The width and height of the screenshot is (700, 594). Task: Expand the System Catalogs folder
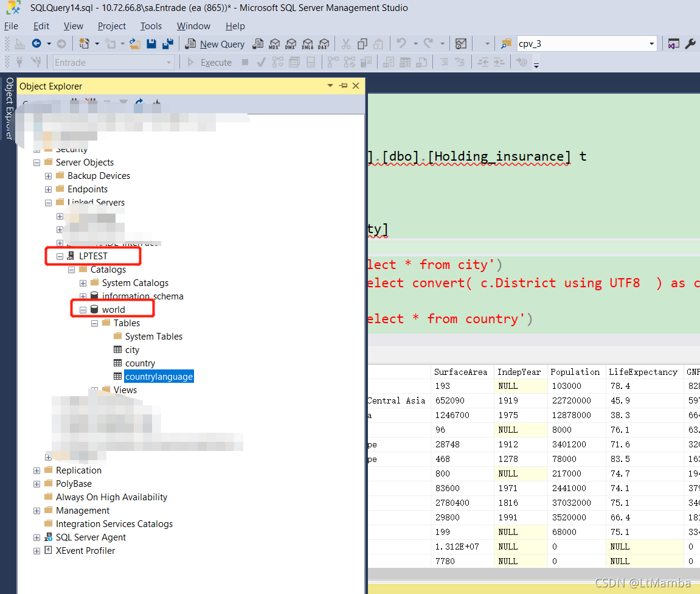pyautogui.click(x=83, y=283)
